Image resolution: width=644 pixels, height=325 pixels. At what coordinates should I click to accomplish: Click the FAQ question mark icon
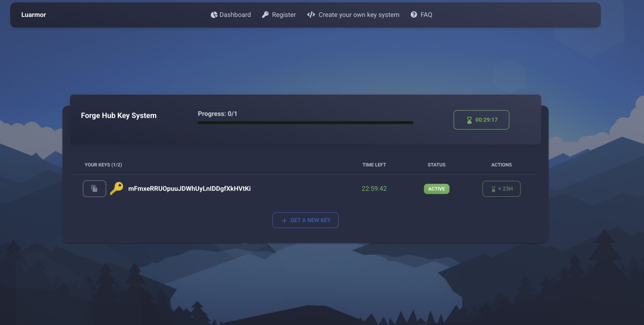pyautogui.click(x=414, y=15)
